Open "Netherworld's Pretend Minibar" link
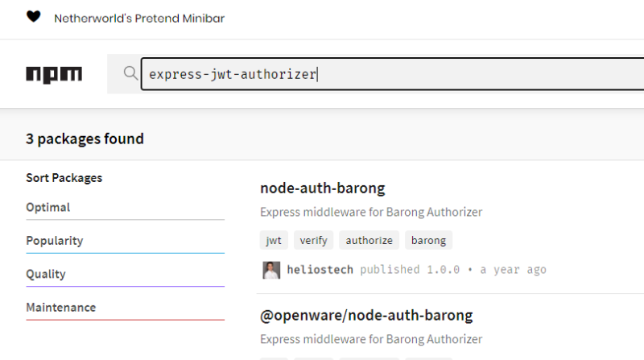The width and height of the screenshot is (644, 360). [x=139, y=18]
